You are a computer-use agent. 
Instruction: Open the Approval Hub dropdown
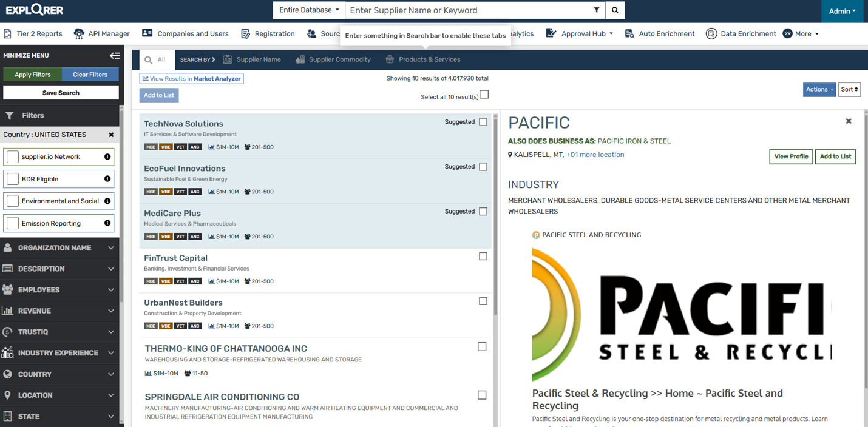pyautogui.click(x=580, y=34)
